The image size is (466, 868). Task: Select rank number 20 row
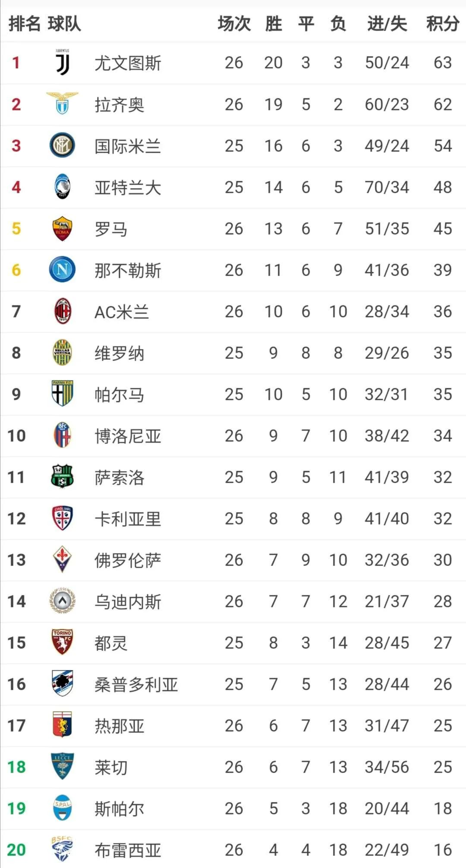click(x=233, y=849)
